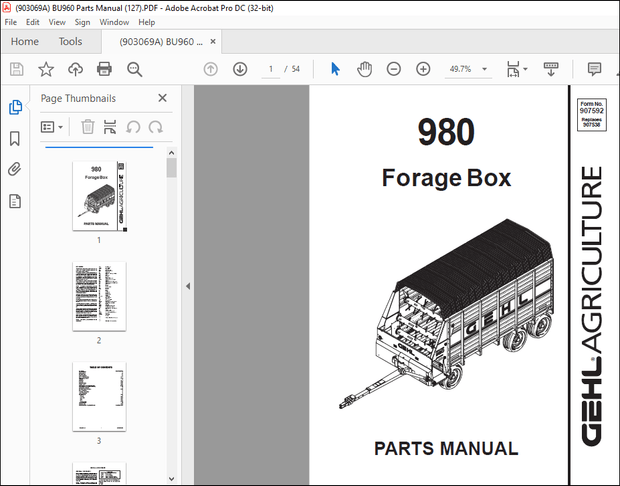This screenshot has width=620, height=486.
Task: Open the Attachments paperclip panel
Action: click(x=15, y=169)
